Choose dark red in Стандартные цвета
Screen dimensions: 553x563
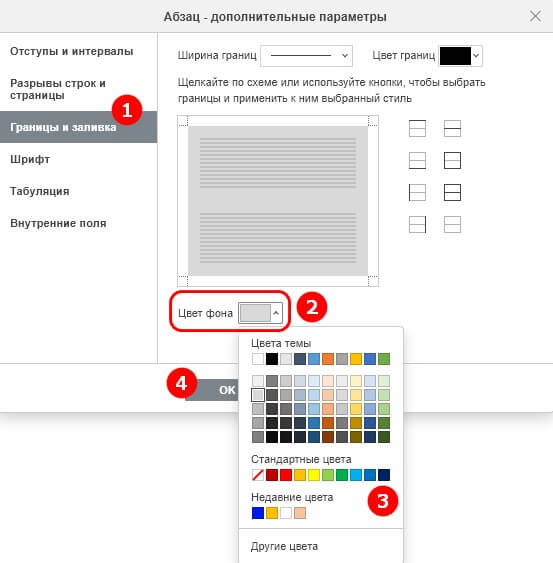pos(272,475)
